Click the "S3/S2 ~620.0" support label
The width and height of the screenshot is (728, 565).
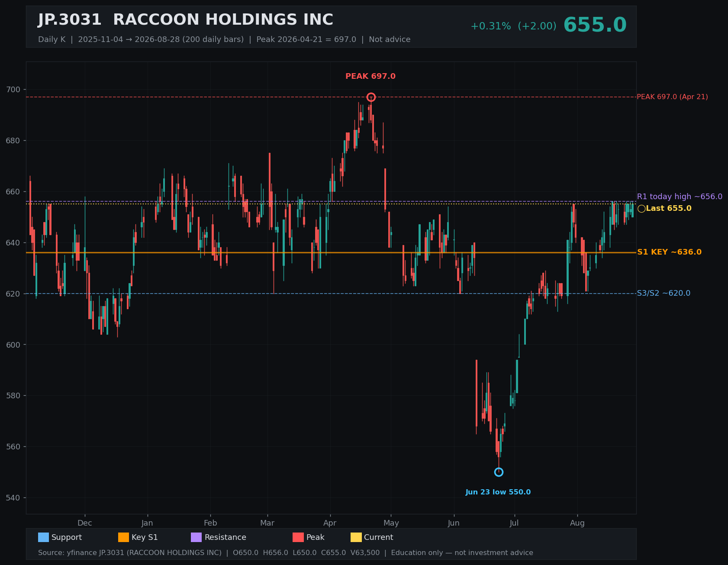664,293
